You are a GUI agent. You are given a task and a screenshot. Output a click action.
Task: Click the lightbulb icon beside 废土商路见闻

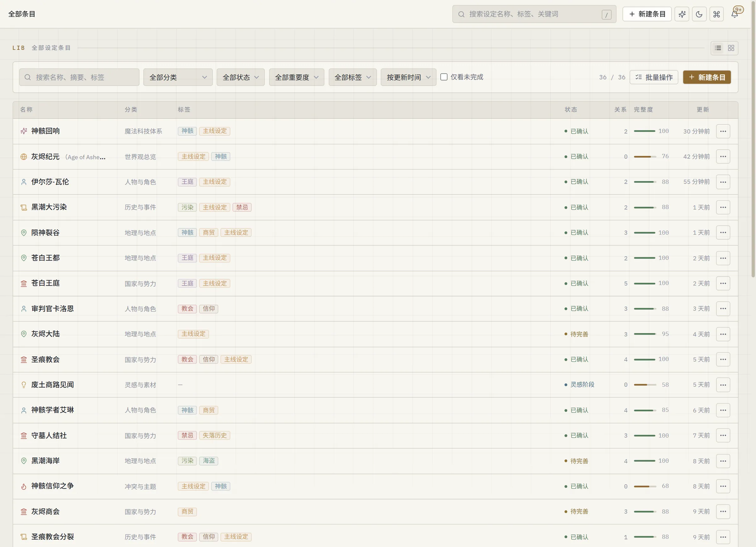24,385
